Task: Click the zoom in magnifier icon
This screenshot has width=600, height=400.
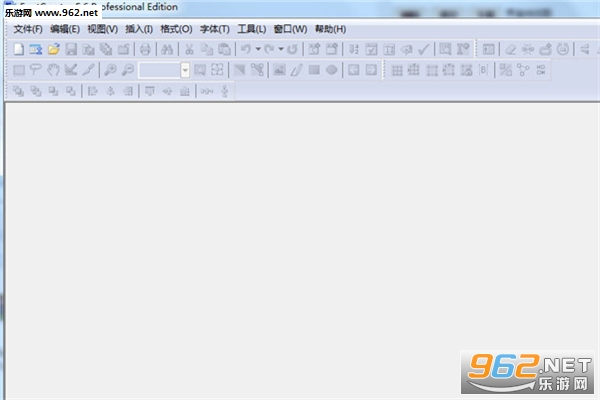Action: tap(110, 70)
